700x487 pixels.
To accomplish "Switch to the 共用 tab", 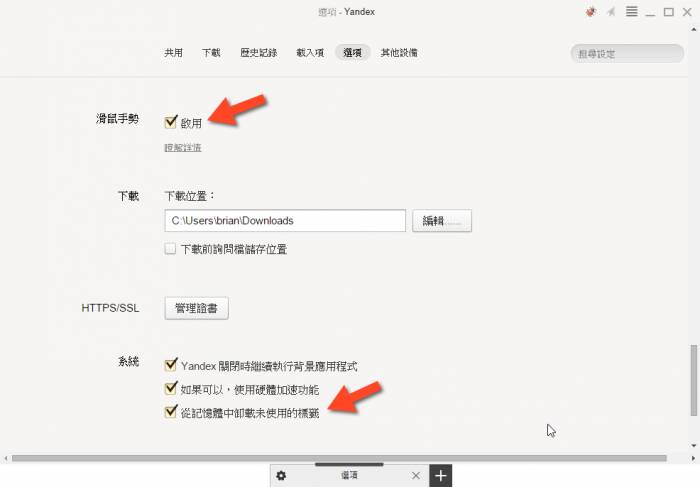I will (173, 53).
